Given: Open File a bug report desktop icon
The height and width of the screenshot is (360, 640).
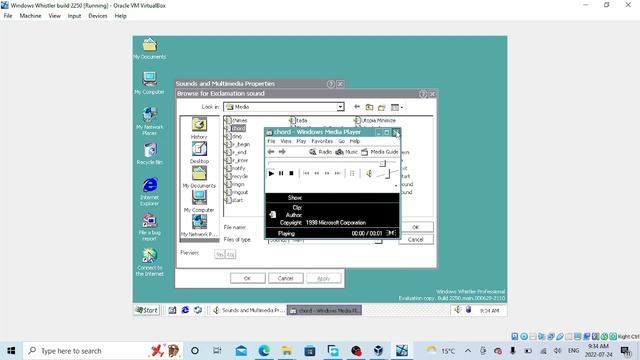Looking at the screenshot, I should 149,227.
